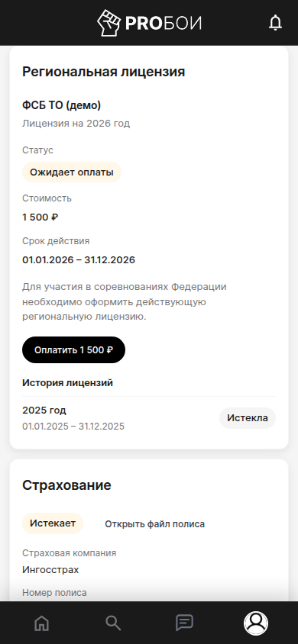The height and width of the screenshot is (644, 298).
Task: Click 1 500 ₽ cost value
Action: coord(40,217)
